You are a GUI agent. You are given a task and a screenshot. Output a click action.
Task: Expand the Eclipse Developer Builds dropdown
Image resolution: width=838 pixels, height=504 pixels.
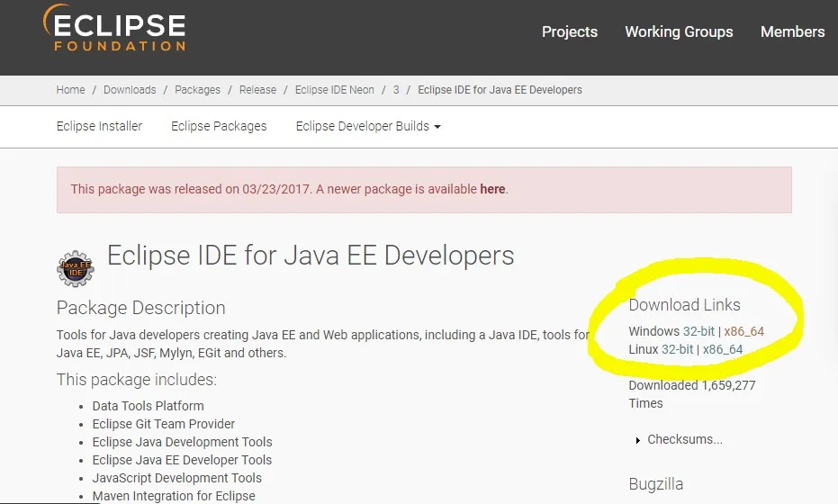click(x=368, y=126)
